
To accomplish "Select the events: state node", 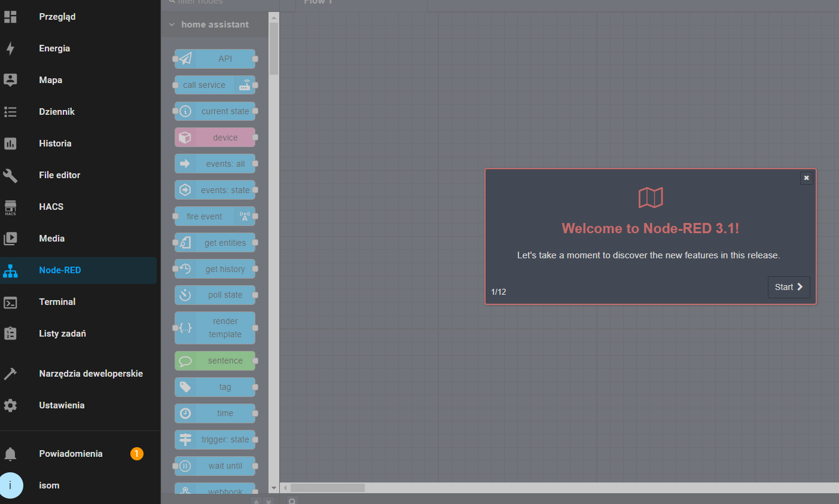I will (x=215, y=190).
